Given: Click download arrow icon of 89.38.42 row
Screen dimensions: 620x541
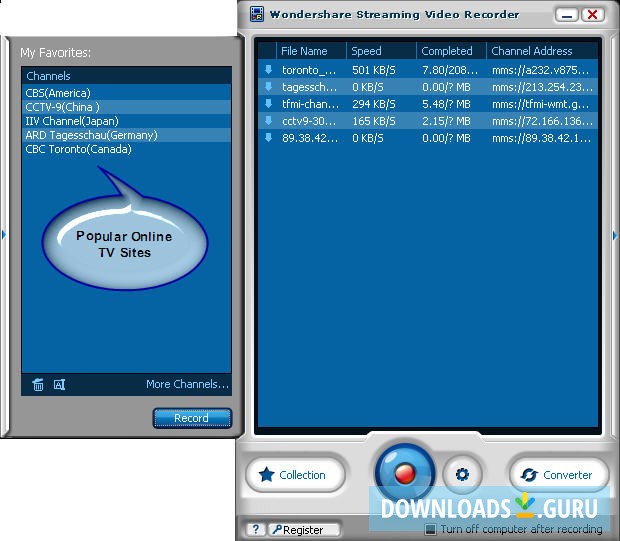Looking at the screenshot, I should pos(268,138).
